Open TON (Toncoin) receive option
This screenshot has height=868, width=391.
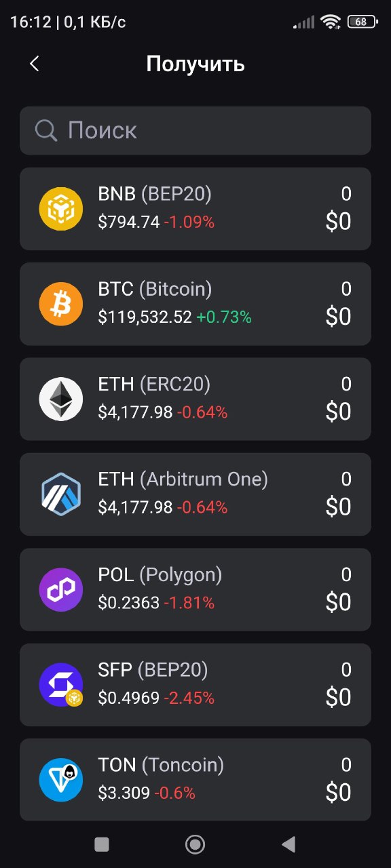195,779
